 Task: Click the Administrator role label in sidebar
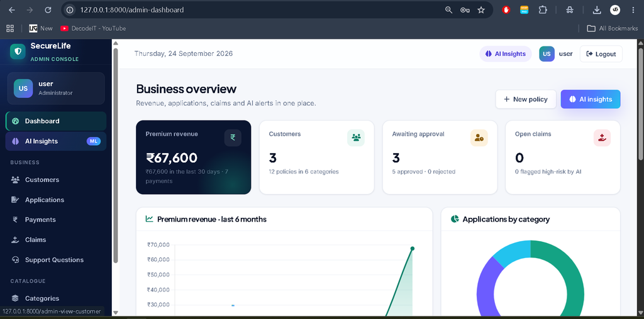tap(55, 93)
